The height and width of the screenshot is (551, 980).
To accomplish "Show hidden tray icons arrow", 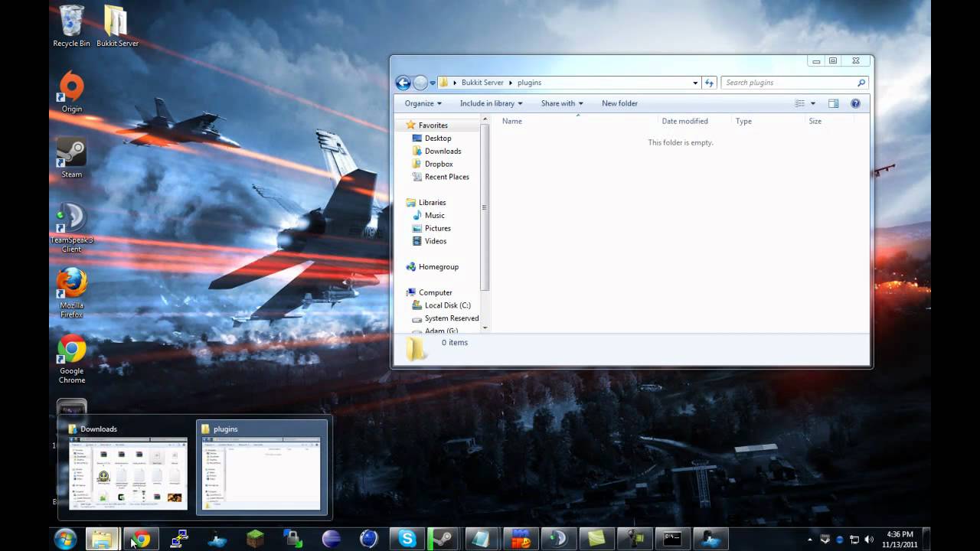I will [x=810, y=540].
